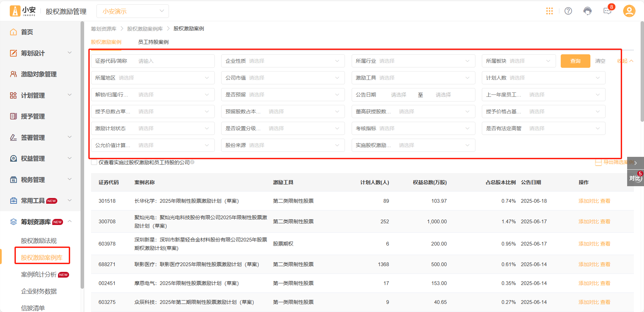The image size is (644, 312).
Task: Click 导出筛选案例 link
Action: click(x=618, y=162)
